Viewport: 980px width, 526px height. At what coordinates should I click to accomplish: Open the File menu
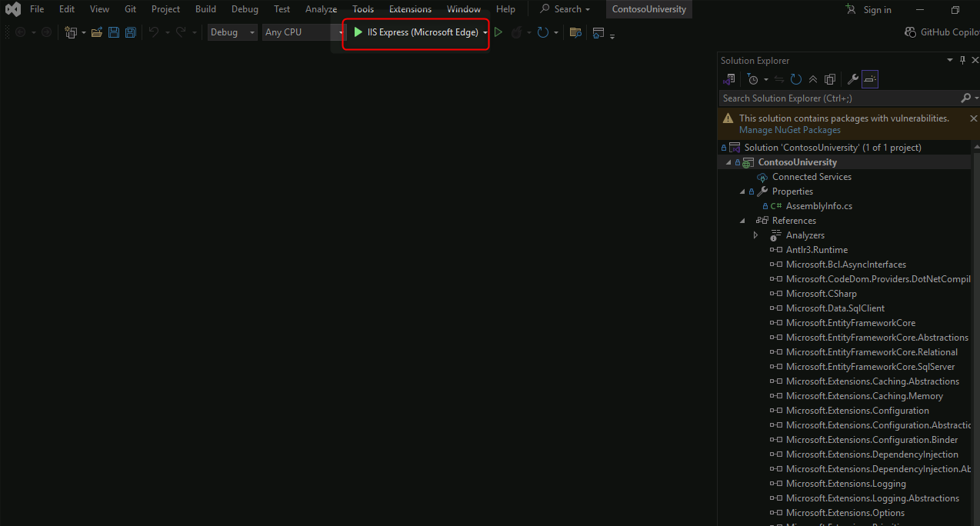coord(37,9)
